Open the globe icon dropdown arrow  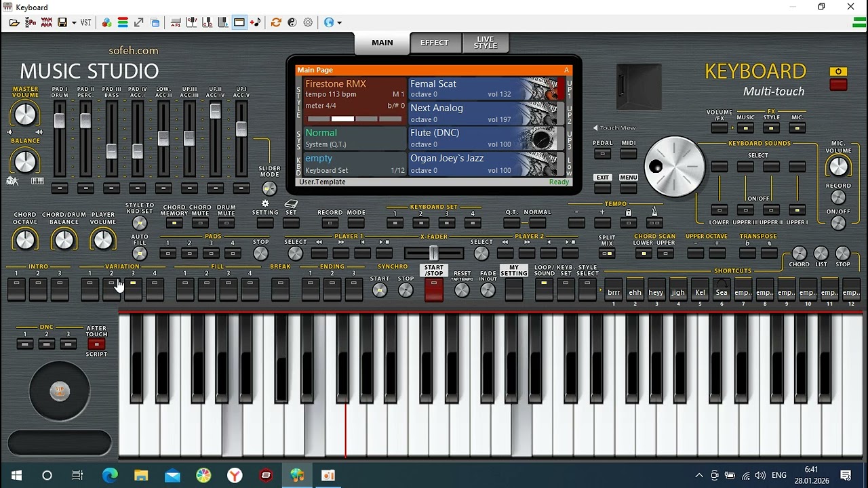pyautogui.click(x=339, y=22)
